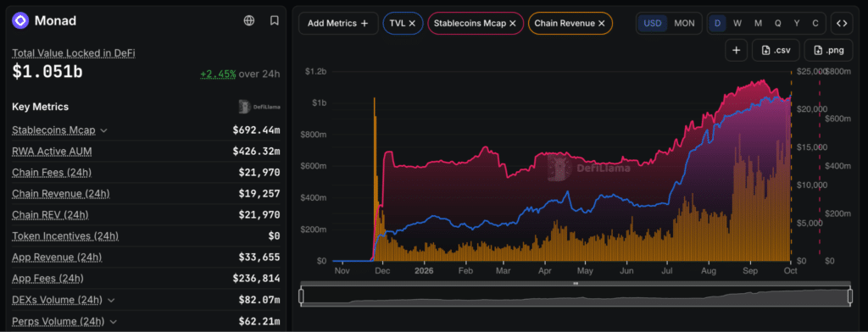Select quarterly (Q) interval
The height and width of the screenshot is (332, 868).
(778, 23)
